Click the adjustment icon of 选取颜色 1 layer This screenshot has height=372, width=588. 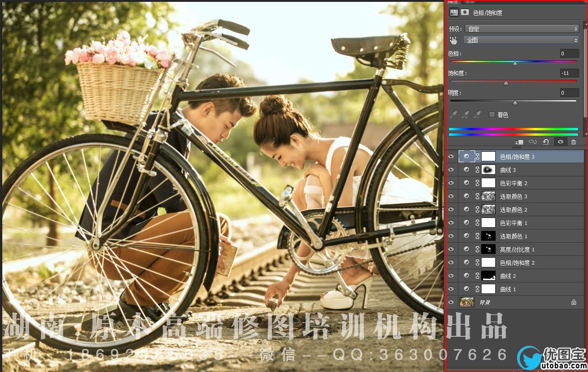466,236
